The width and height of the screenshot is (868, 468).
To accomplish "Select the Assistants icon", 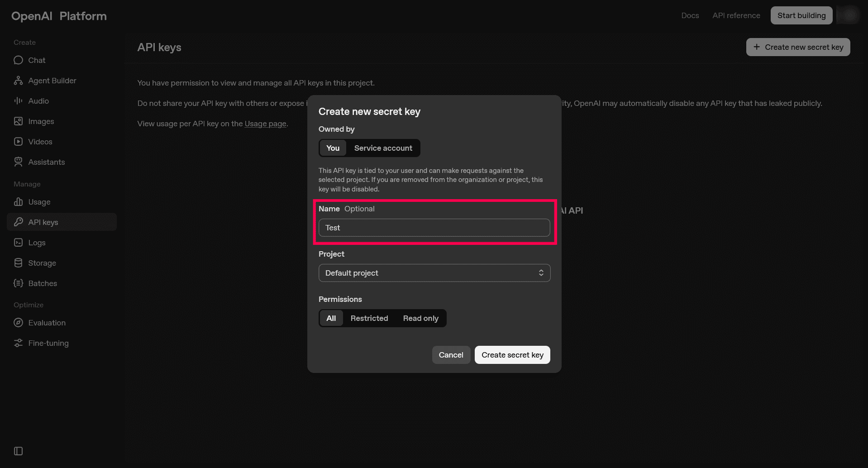I will point(18,162).
